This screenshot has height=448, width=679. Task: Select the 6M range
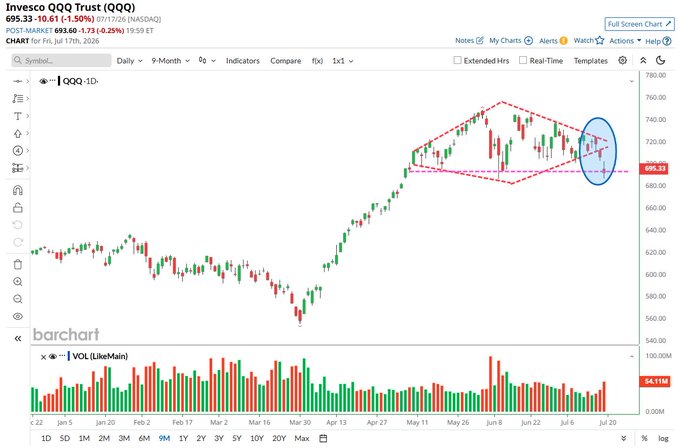pos(144,438)
